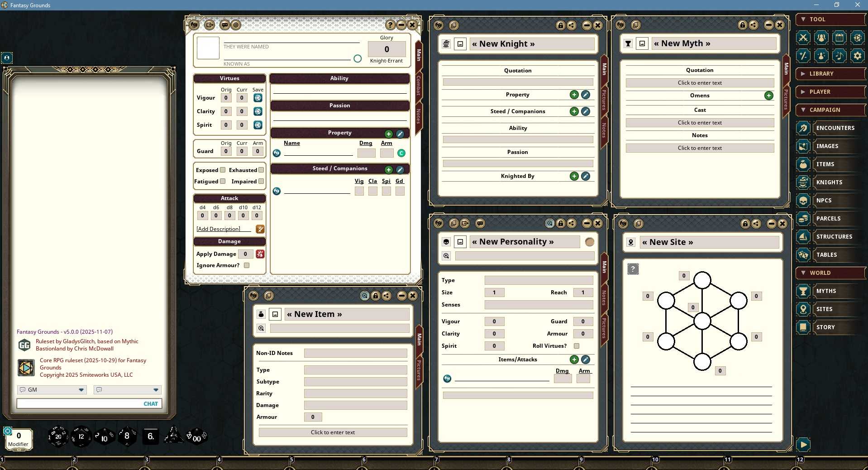This screenshot has width=868, height=470.
Task: Open Encounters icon in Campaign sidebar
Action: (x=803, y=128)
